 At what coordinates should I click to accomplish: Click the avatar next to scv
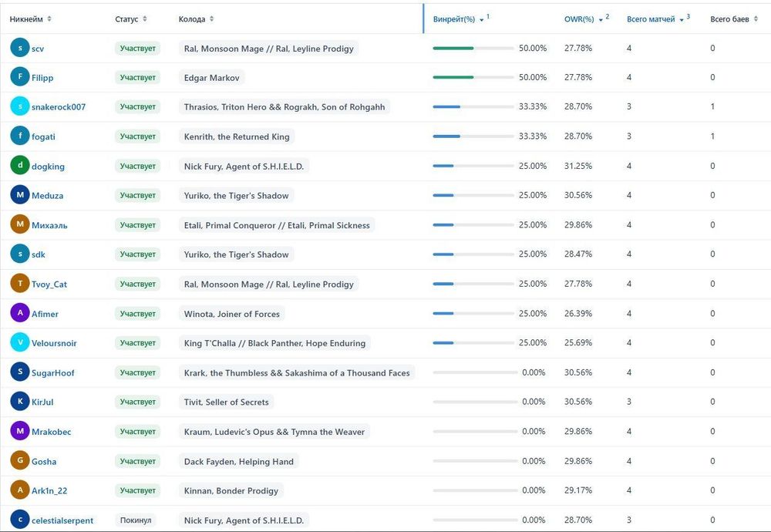20,48
